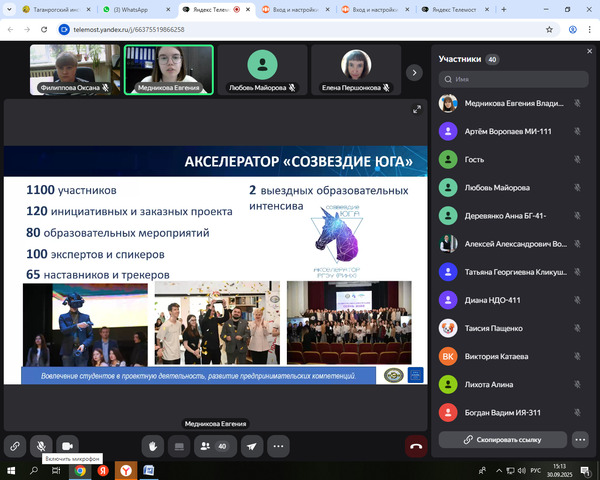
Task: Open more options in call toolbar
Action: click(279, 446)
